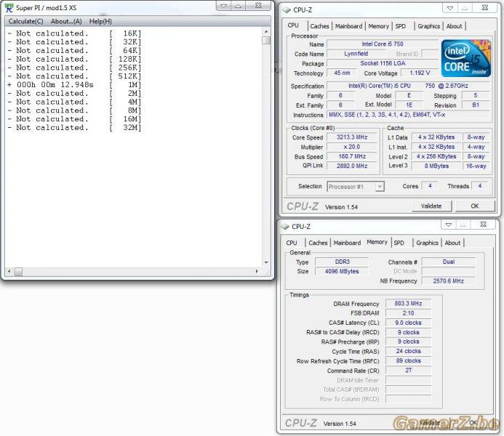
Task: Click the Super PI horizontal scrollbar right arrow
Action: click(257, 271)
